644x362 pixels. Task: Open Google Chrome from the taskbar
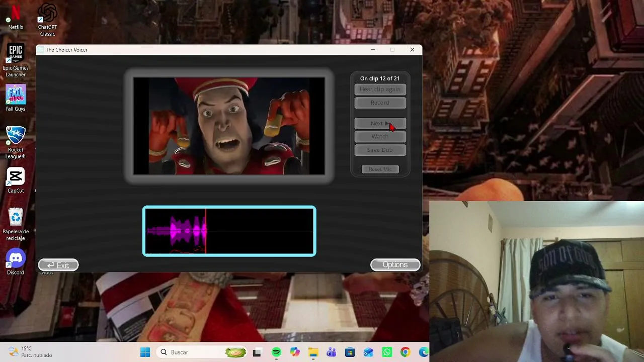[405, 352]
